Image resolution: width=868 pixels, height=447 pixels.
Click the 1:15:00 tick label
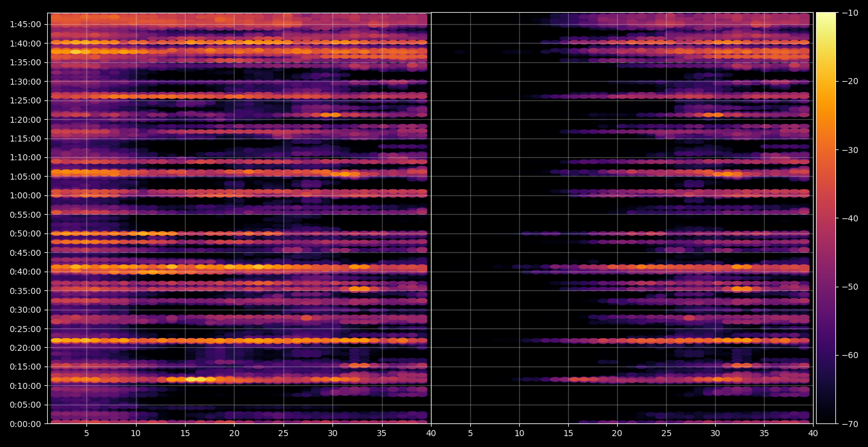tap(25, 138)
